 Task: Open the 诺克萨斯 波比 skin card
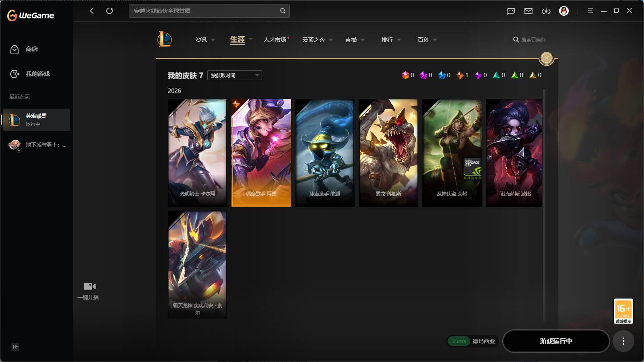[x=514, y=153]
